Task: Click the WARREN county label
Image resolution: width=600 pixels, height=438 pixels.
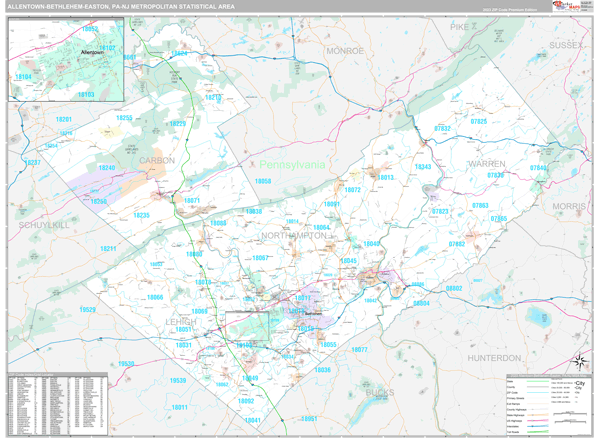Action: pyautogui.click(x=487, y=164)
